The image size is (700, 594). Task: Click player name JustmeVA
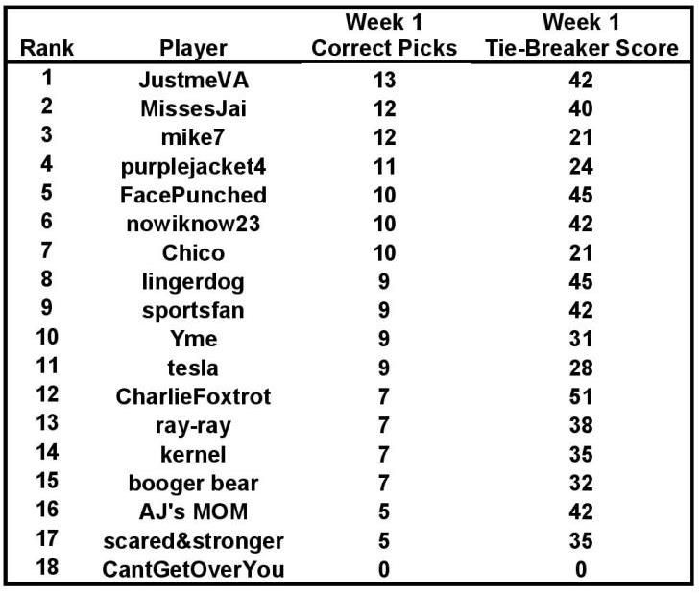pos(193,81)
